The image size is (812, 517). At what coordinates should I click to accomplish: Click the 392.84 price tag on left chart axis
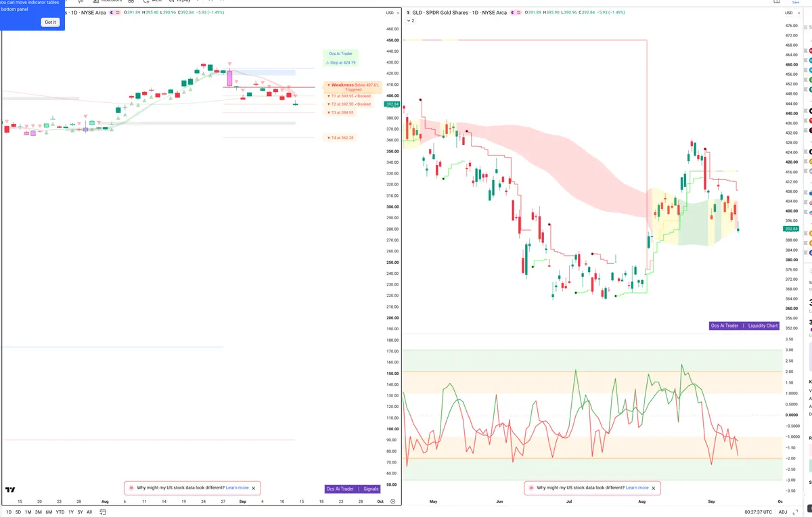pyautogui.click(x=392, y=105)
